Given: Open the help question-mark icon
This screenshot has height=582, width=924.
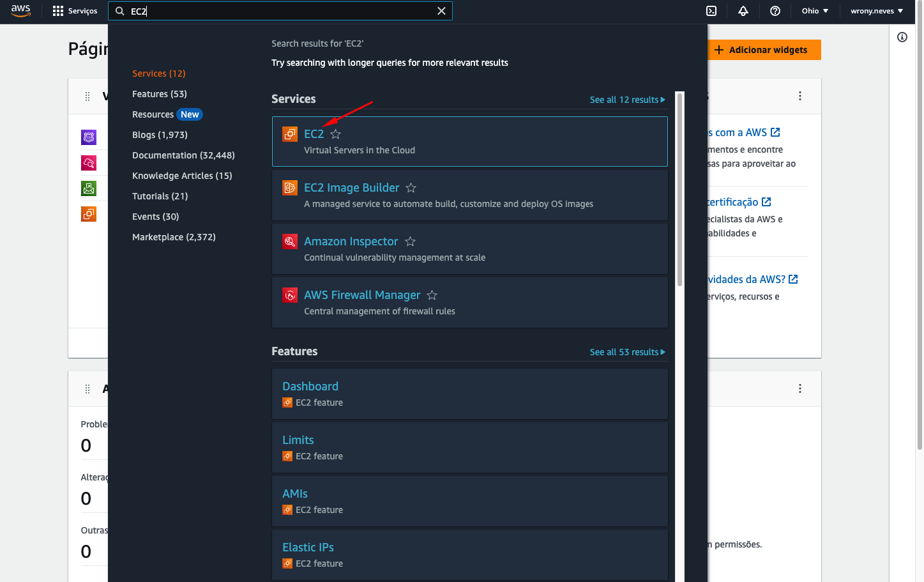Looking at the screenshot, I should 775,11.
